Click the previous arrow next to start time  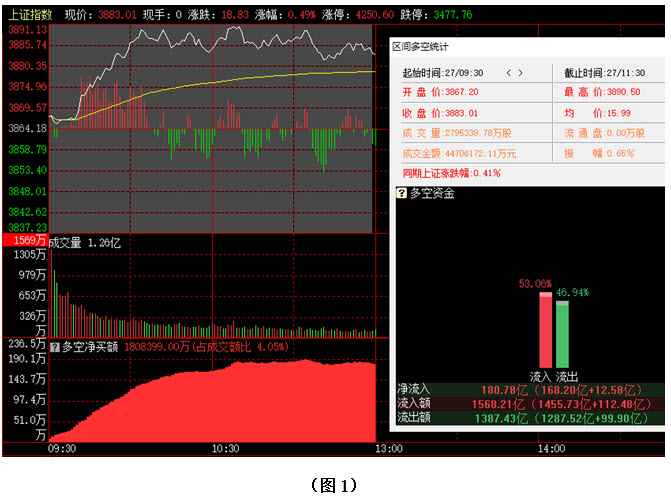point(508,73)
